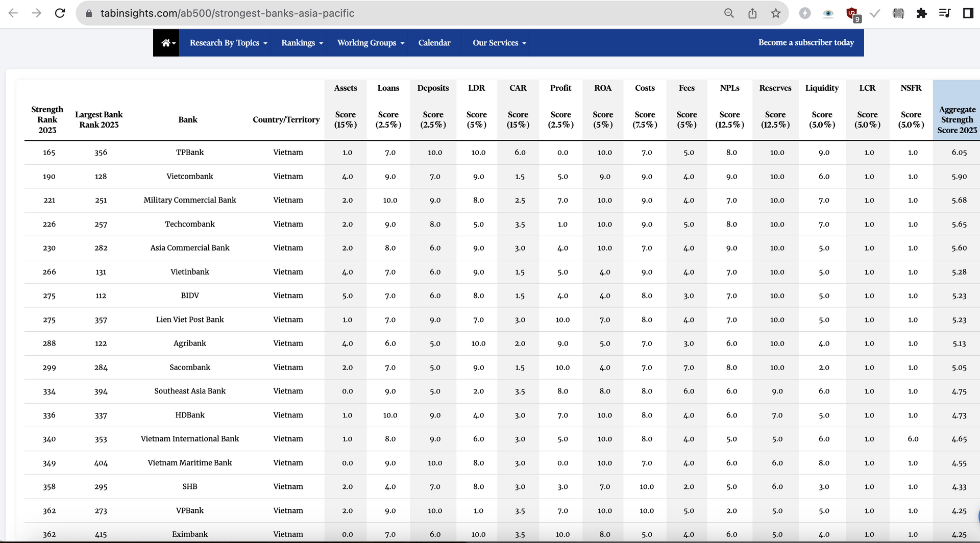980x543 pixels.
Task: Select Lien Viet Post Bank name
Action: coord(190,319)
